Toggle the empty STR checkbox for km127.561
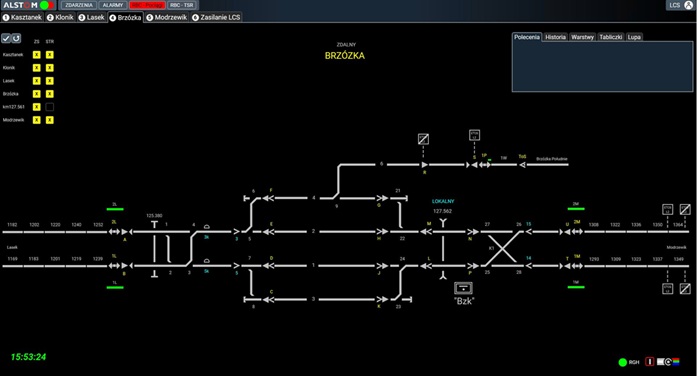Viewport: 697px width, 376px height. tap(50, 107)
